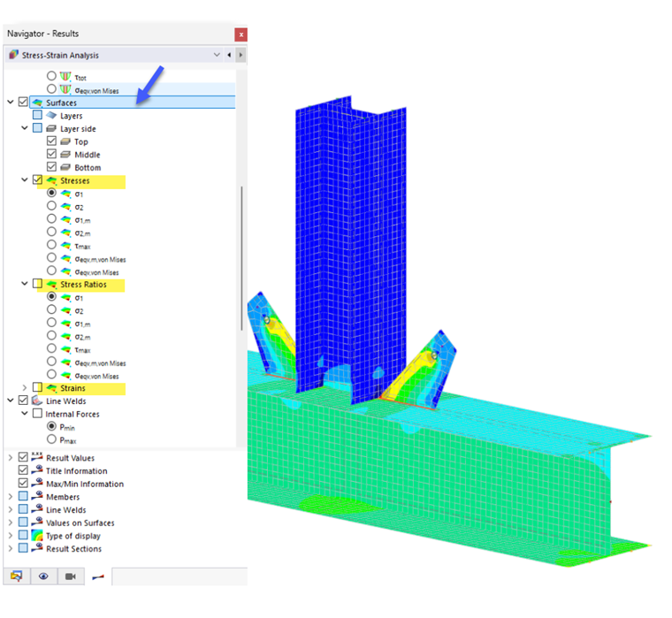Image resolution: width=672 pixels, height=618 pixels.
Task: Open the Views tab camera icon
Action: click(x=70, y=576)
